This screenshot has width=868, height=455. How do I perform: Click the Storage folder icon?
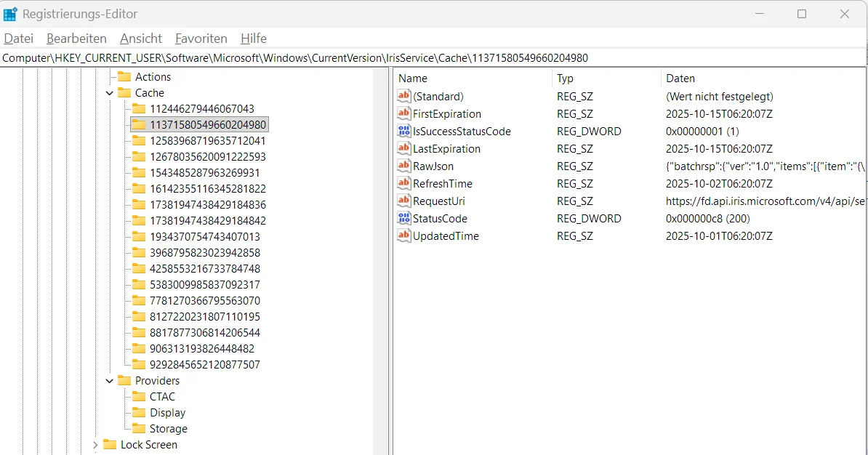pos(139,429)
